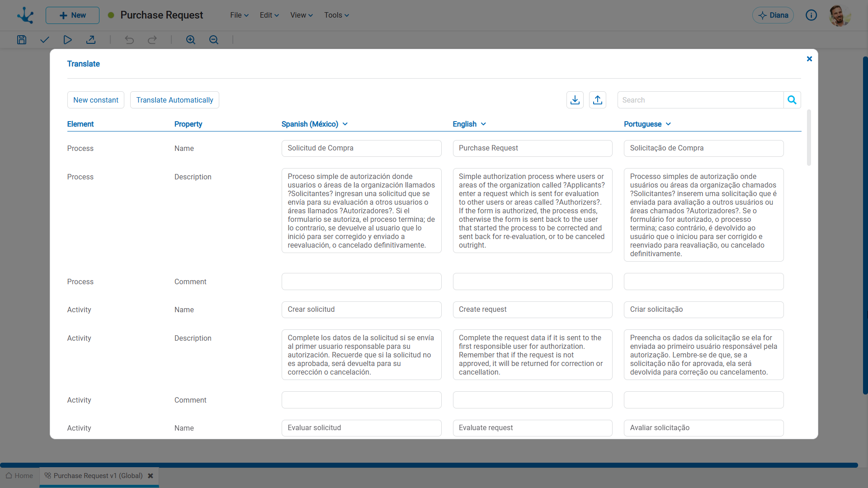This screenshot has height=488, width=868.
Task: Edit the Spanish process name field
Action: pos(361,148)
